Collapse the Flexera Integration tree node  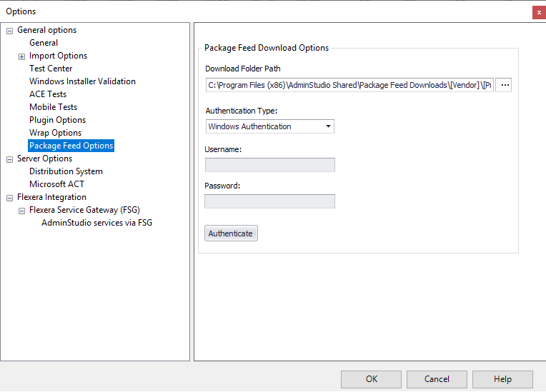[x=9, y=198]
